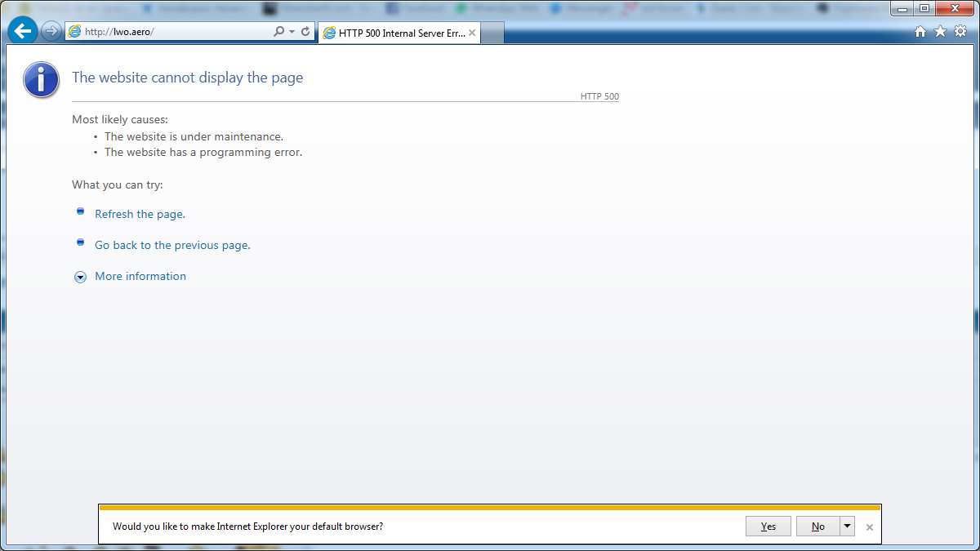This screenshot has width=980, height=551.
Task: Expand the address bar search dropdown arrow
Action: tap(292, 32)
